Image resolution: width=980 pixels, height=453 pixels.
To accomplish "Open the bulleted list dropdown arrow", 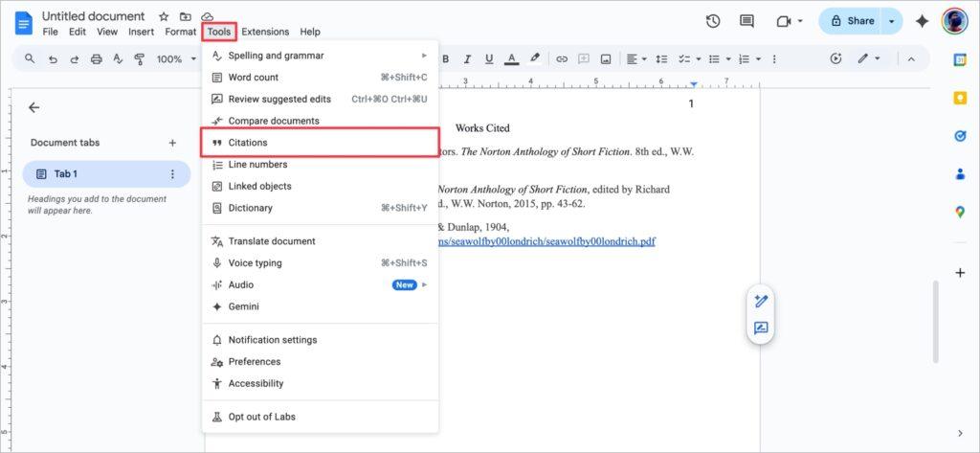I will 728,58.
